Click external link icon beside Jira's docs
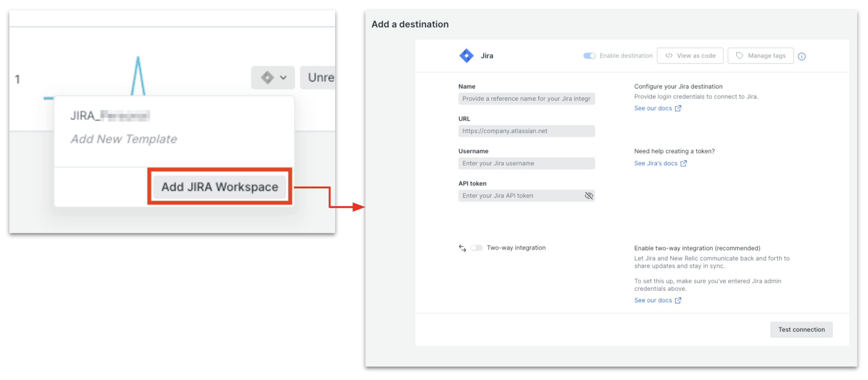 (x=684, y=164)
